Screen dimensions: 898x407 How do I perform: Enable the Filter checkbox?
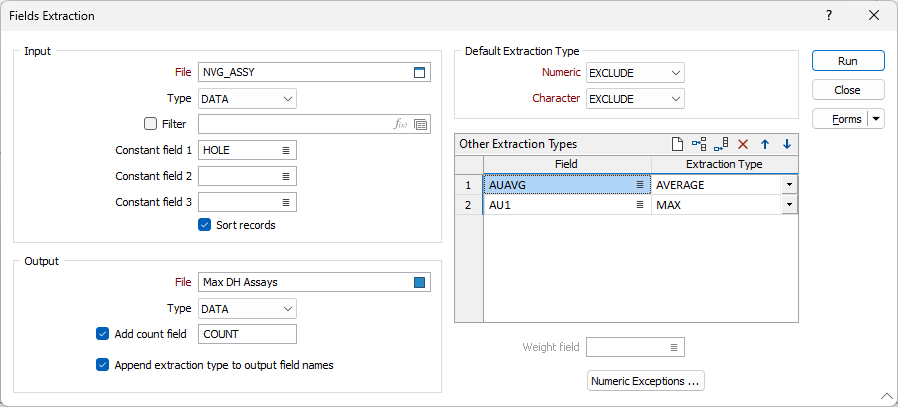coord(150,124)
